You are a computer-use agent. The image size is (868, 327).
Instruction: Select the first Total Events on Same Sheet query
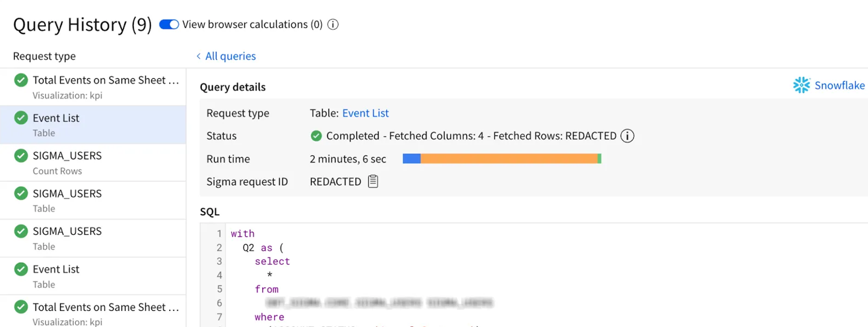tap(93, 87)
